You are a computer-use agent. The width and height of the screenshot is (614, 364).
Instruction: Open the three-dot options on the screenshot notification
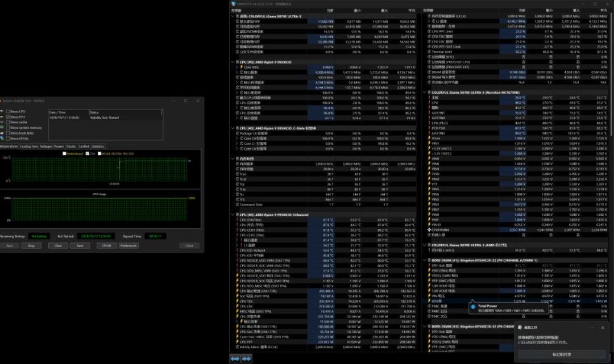point(592,328)
